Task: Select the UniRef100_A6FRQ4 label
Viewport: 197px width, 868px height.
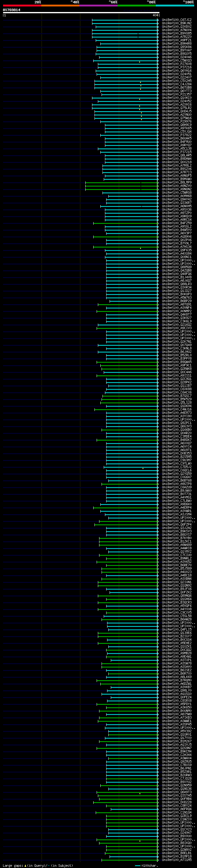Action: [x=176, y=809]
